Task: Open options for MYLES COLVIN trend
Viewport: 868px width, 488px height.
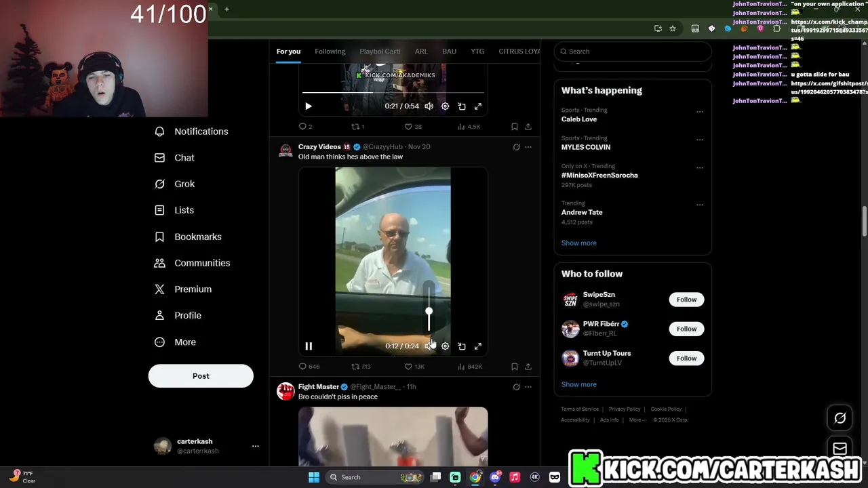Action: pyautogui.click(x=700, y=140)
